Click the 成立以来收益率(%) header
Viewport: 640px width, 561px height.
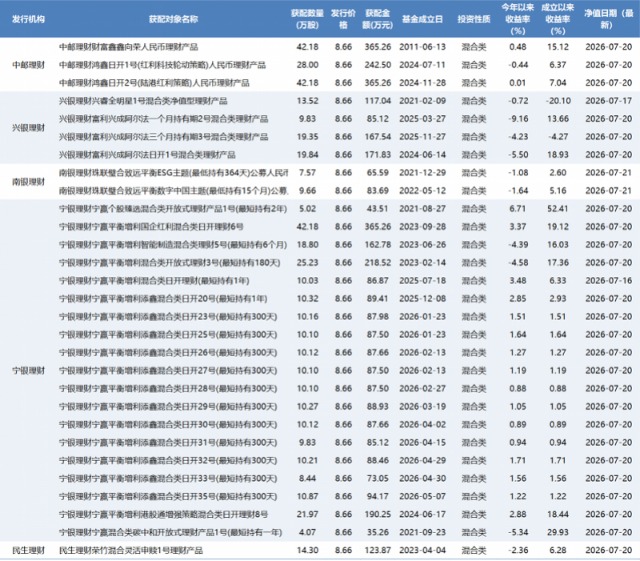558,19
